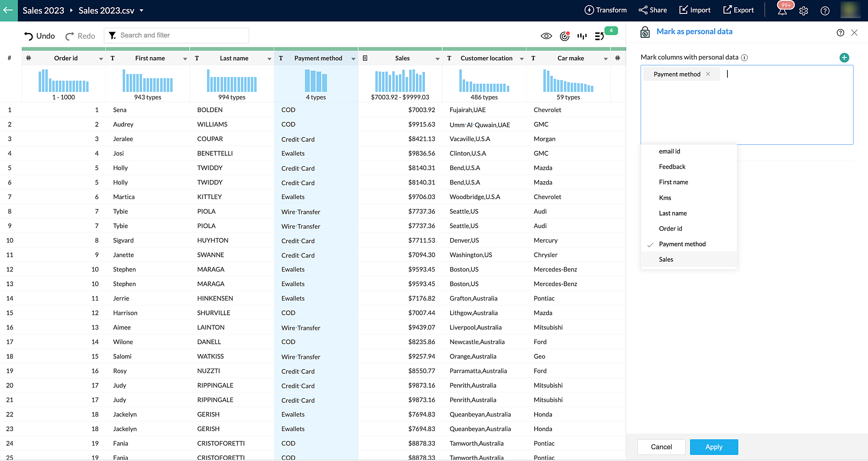Select Sales from the column list
Viewport: 868px width, 461px height.
(666, 259)
